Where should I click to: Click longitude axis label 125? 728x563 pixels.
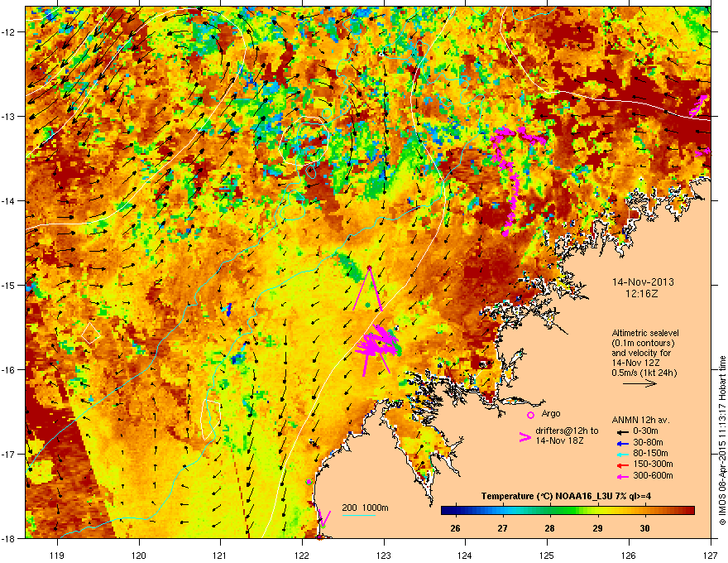(548, 555)
